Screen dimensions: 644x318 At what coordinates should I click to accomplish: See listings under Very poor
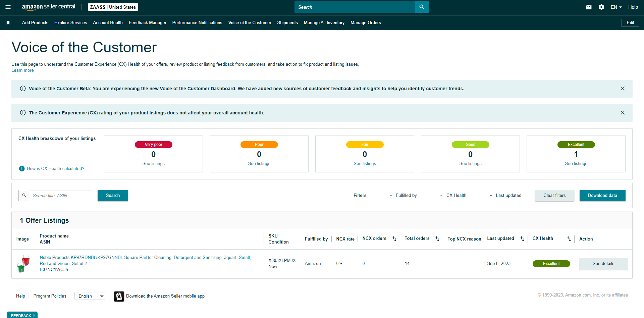point(154,164)
